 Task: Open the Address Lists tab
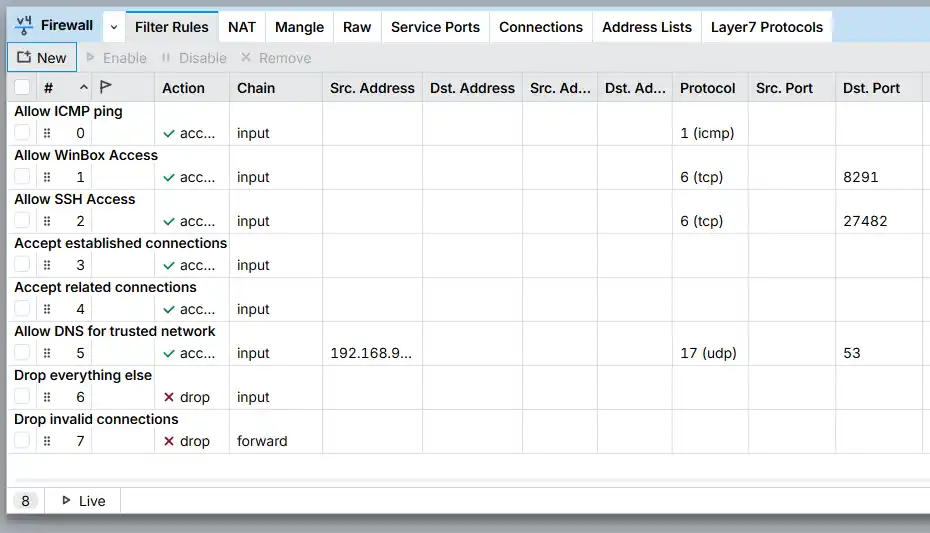pos(647,27)
